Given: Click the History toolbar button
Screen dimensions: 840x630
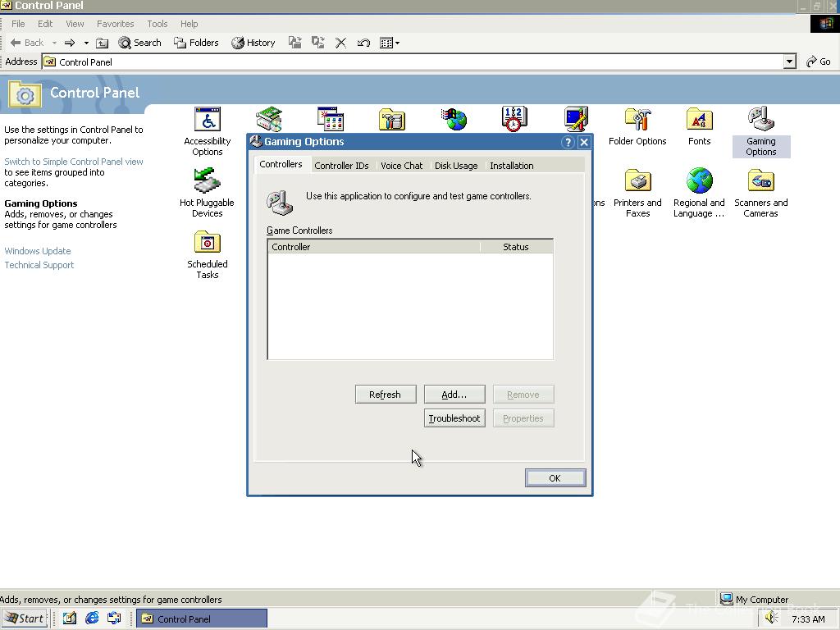Looking at the screenshot, I should [253, 43].
